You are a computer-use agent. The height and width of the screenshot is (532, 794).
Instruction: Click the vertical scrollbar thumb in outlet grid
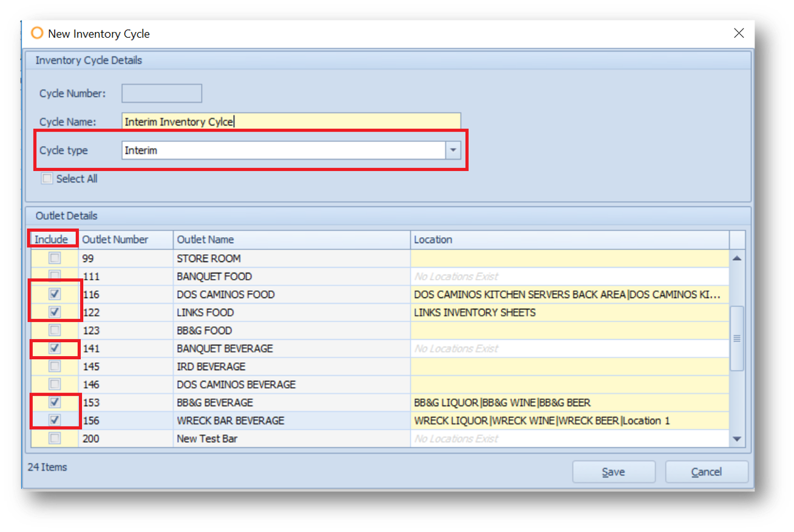coord(737,338)
